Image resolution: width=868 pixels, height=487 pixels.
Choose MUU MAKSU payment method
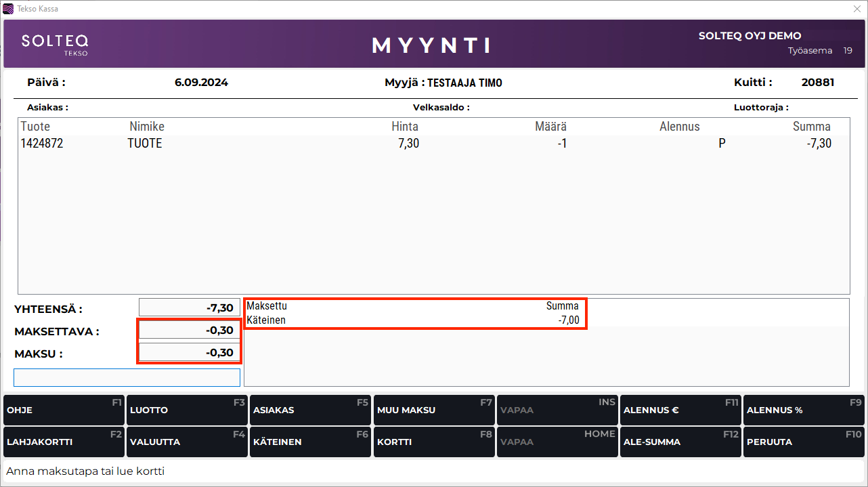pyautogui.click(x=433, y=410)
